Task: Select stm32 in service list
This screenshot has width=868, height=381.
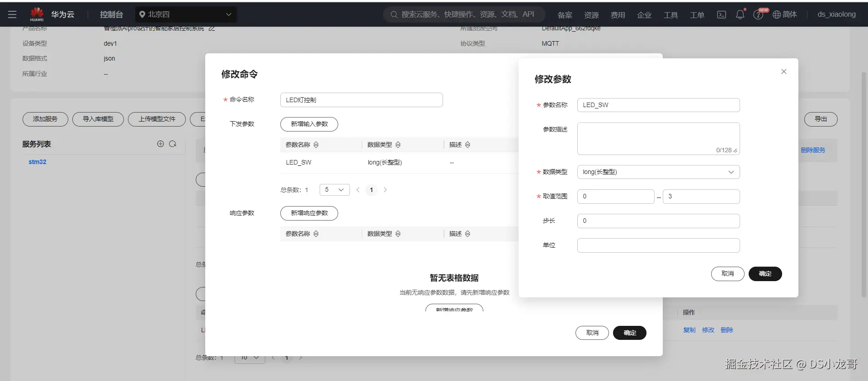Action: 38,162
